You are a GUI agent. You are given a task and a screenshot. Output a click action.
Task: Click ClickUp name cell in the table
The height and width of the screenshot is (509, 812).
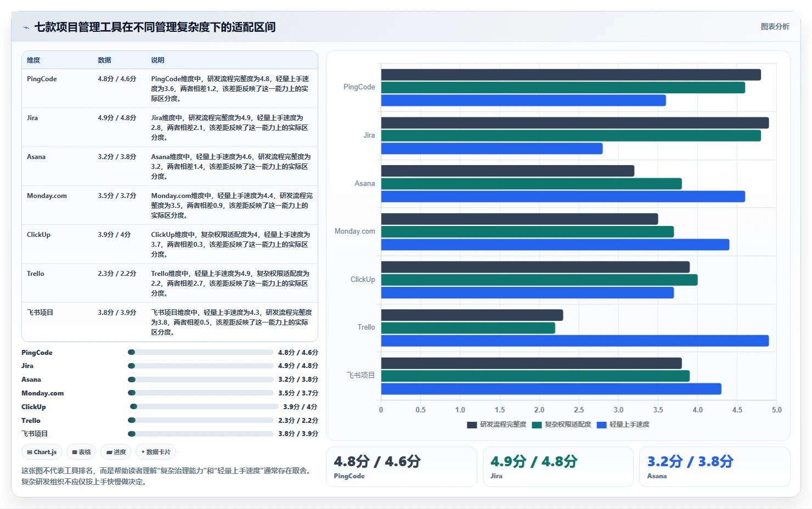pyautogui.click(x=38, y=235)
